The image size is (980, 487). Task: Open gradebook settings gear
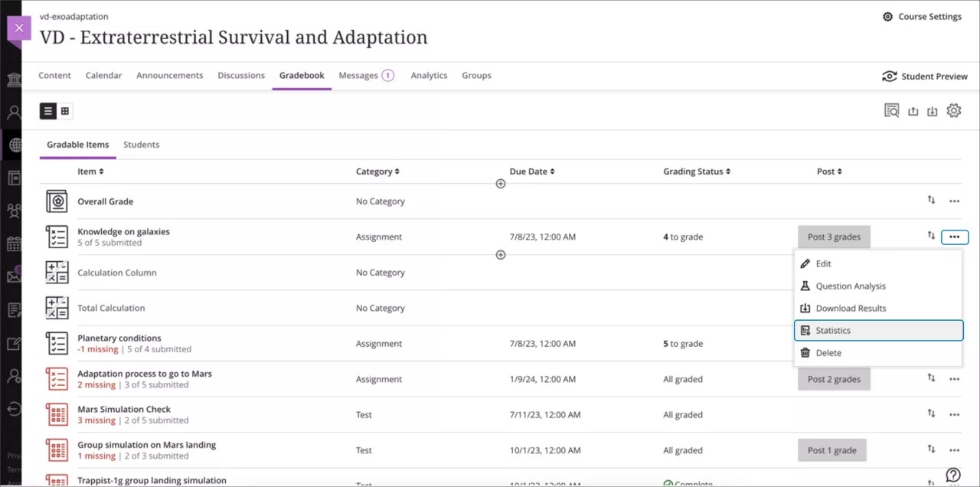coord(953,110)
